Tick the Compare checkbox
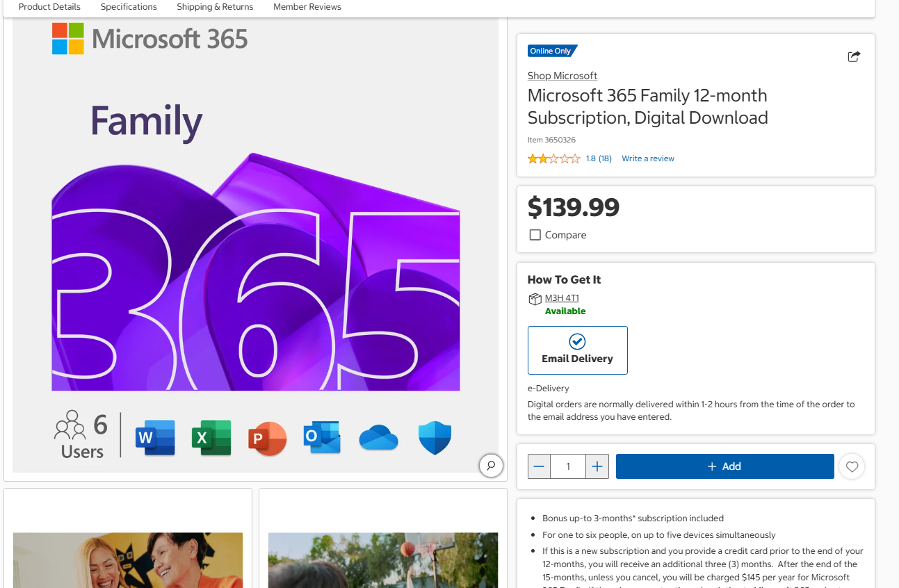 (535, 235)
